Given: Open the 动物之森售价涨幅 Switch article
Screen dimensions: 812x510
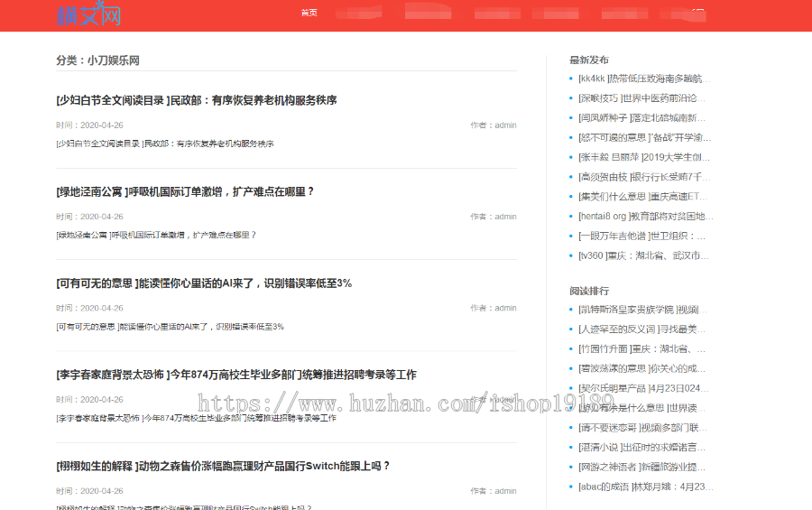Looking at the screenshot, I should pyautogui.click(x=223, y=467).
